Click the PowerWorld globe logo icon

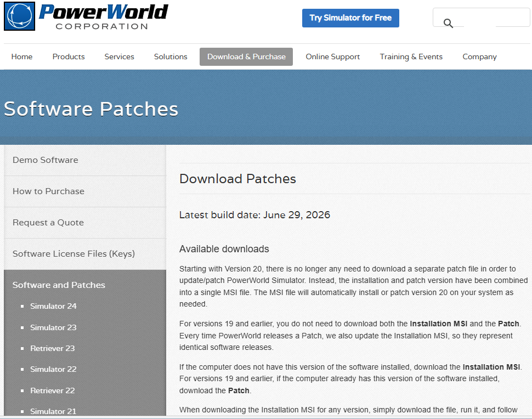[19, 16]
